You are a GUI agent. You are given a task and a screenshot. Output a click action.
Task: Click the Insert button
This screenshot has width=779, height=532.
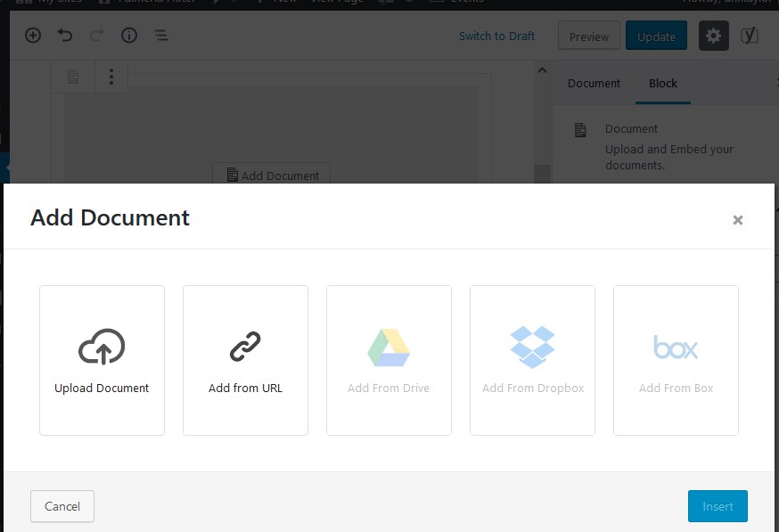pos(717,506)
